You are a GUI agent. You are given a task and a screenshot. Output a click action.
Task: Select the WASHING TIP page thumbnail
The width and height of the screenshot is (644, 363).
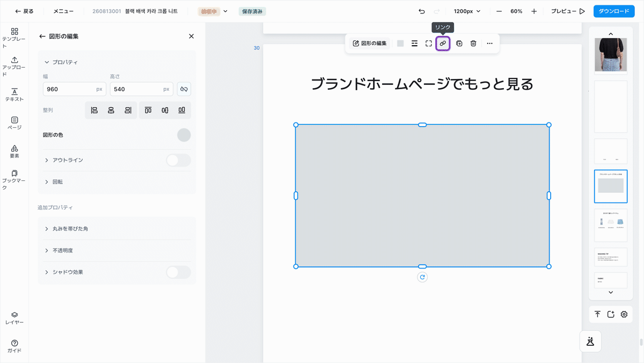click(x=611, y=257)
